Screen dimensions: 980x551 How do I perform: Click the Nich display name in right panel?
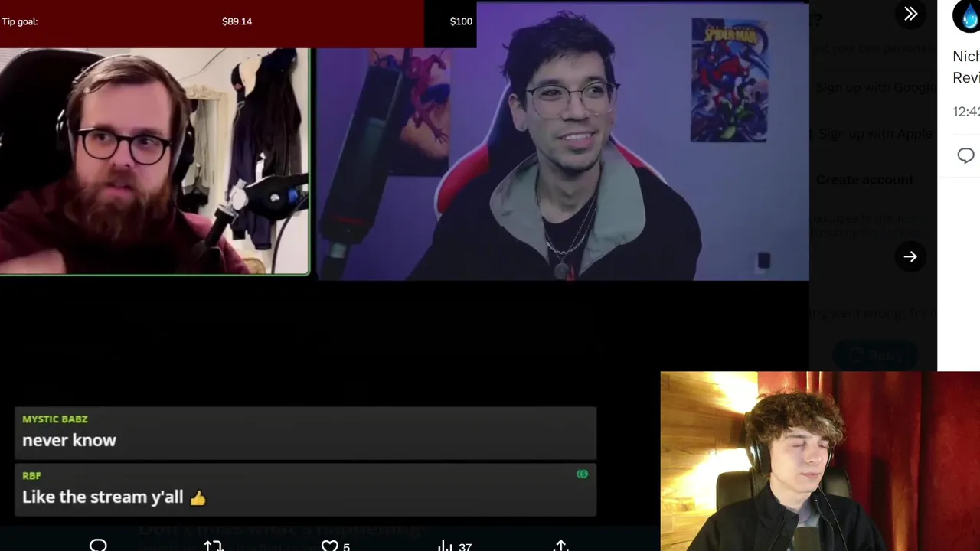pyautogui.click(x=965, y=57)
